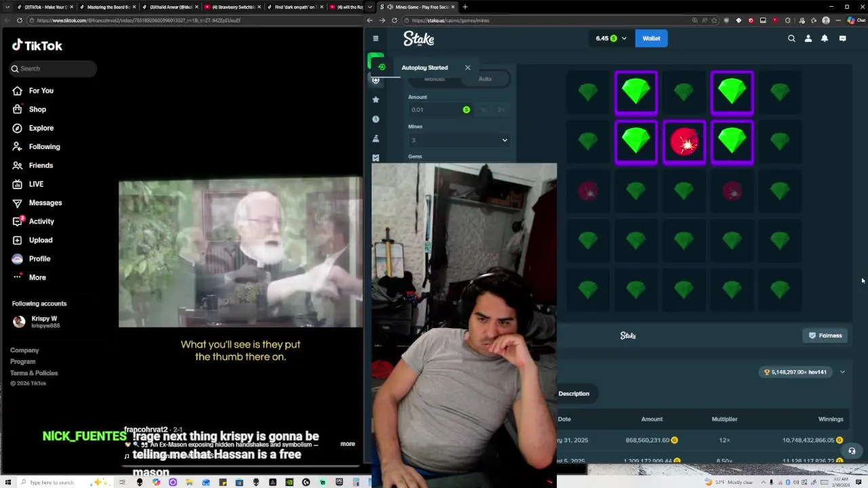Reveal the top-right green gem tile
Viewport: 868px width, 488px height.
coord(780,91)
